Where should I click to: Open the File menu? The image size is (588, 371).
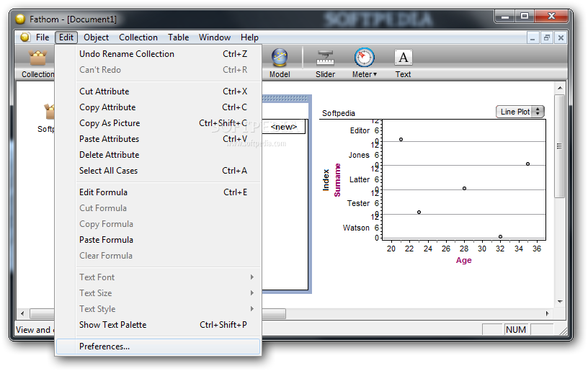click(x=43, y=37)
